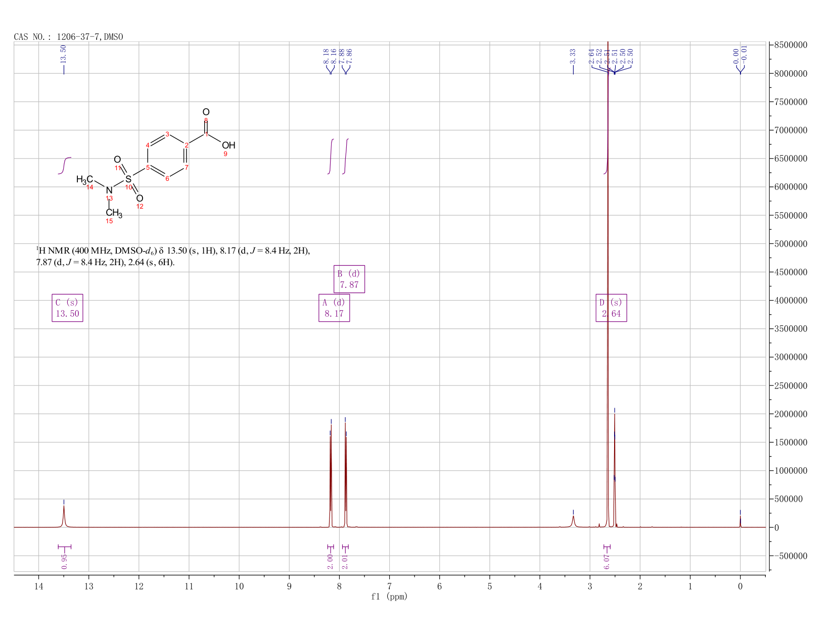Click the 0.00 peak label
The width and height of the screenshot is (834, 644).
tap(736, 56)
